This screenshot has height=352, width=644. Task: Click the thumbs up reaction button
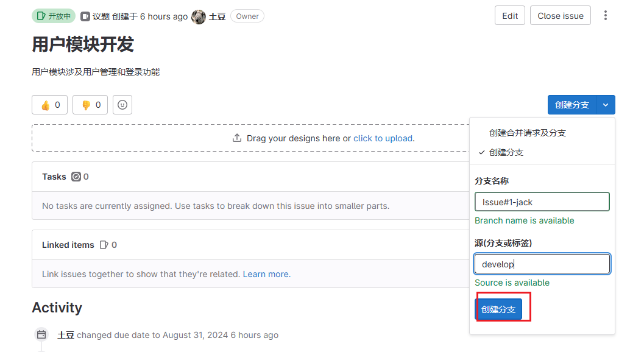[x=50, y=105]
